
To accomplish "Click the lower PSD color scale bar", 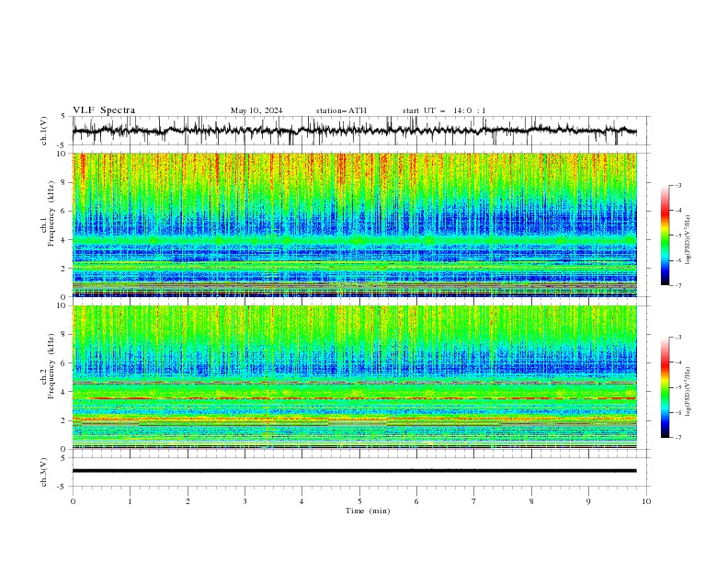I will point(665,387).
